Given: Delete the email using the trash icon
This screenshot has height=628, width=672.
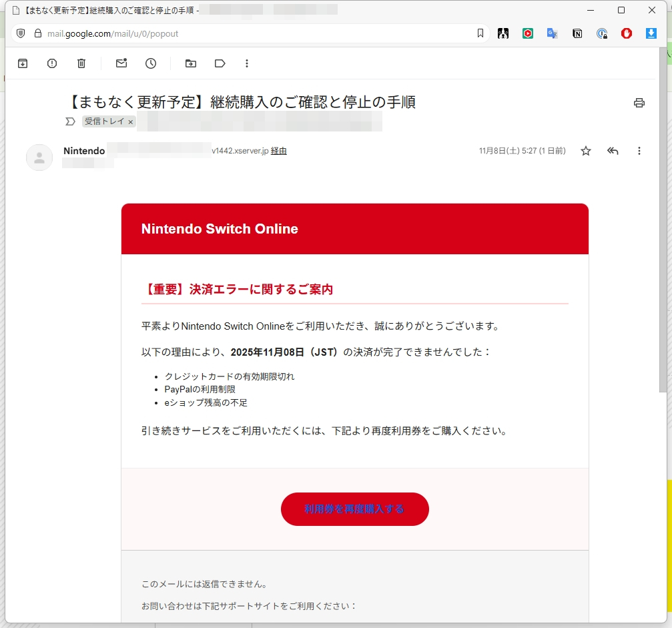Looking at the screenshot, I should point(81,63).
